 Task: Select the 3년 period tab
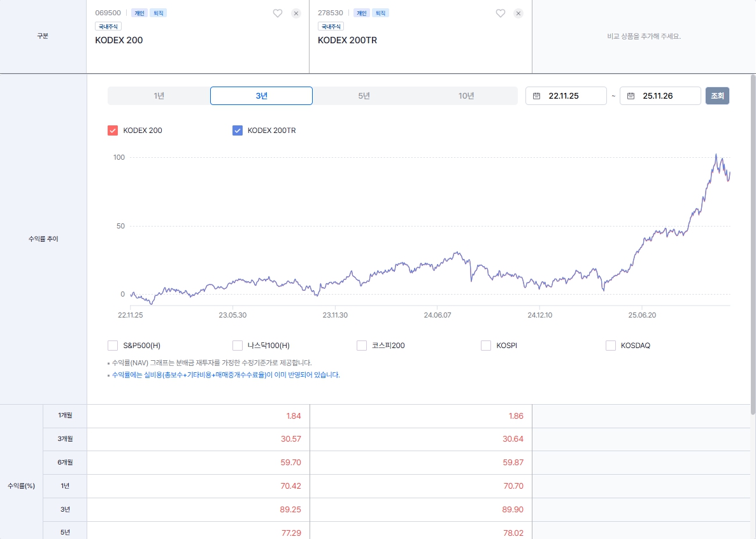(x=261, y=96)
